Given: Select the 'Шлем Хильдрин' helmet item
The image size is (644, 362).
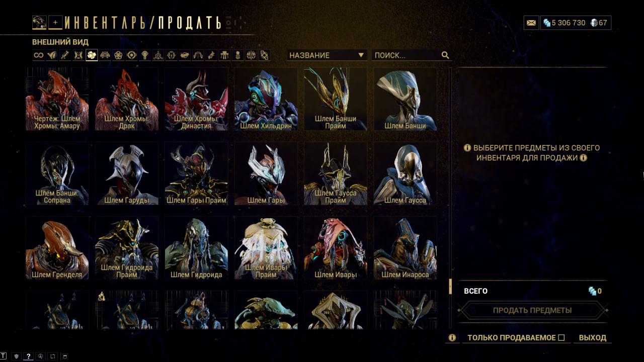Looking at the screenshot, I should 266,99.
